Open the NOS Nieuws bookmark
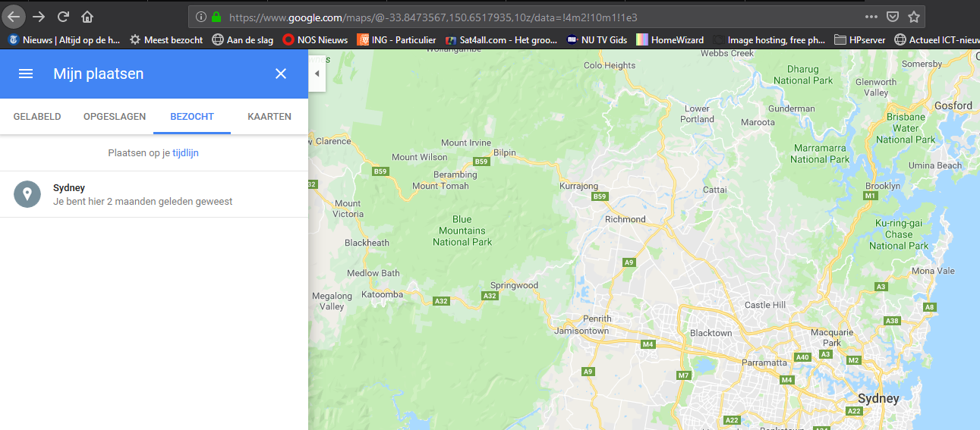The image size is (980, 430). click(315, 40)
